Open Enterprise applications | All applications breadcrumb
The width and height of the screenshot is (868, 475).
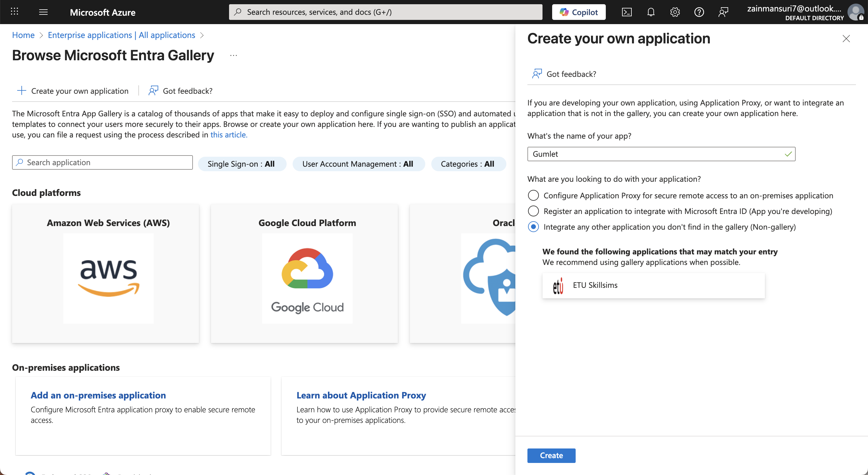coord(121,35)
